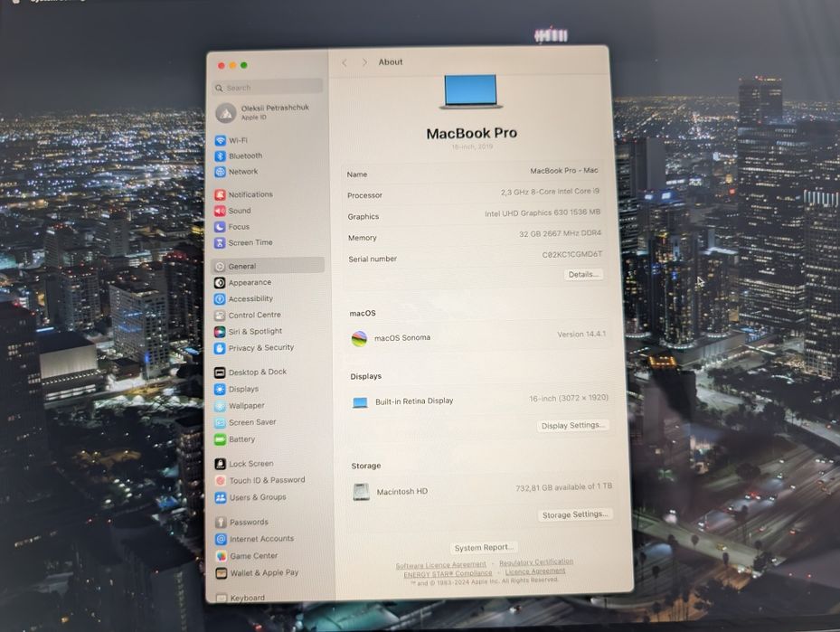Click the serial number C02KC1CGMD6T
Screen dimensions: 840x632
572,254
